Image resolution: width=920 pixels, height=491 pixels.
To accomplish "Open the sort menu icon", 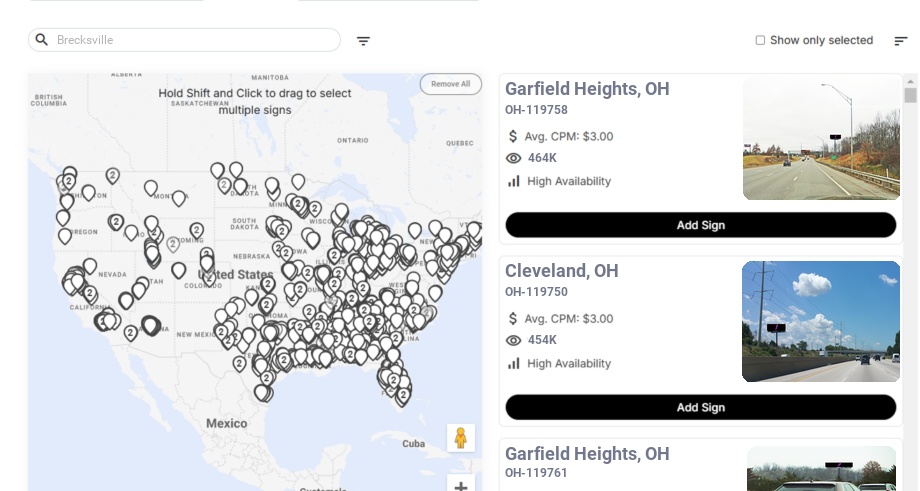I will point(900,41).
